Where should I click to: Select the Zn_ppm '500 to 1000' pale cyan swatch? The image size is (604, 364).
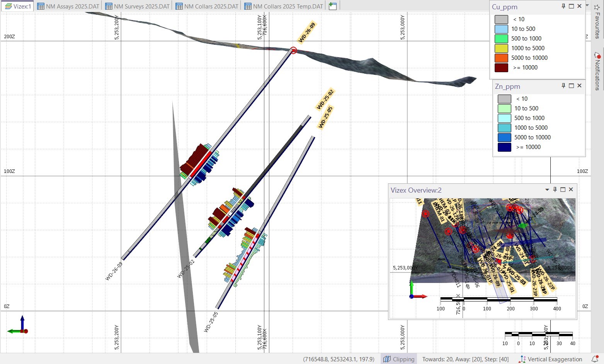click(x=504, y=118)
